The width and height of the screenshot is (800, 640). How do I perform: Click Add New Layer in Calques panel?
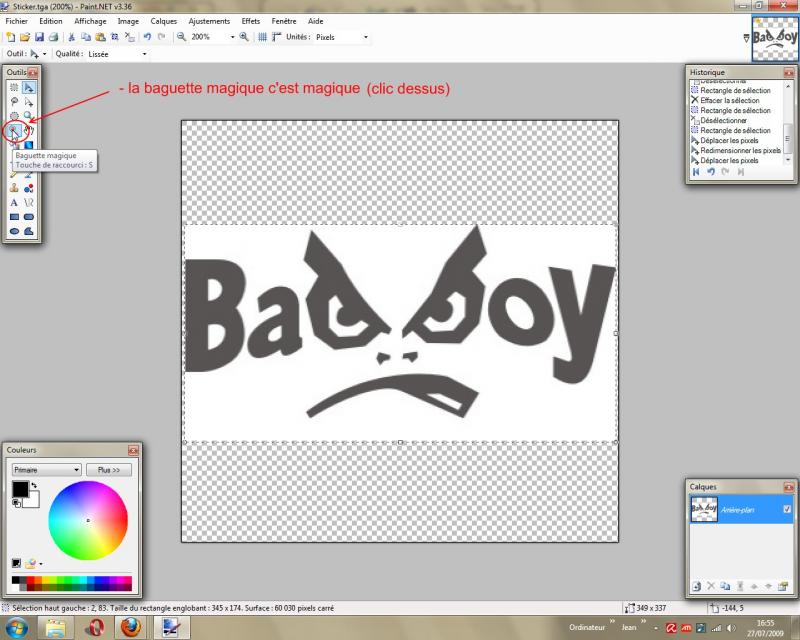[696, 586]
